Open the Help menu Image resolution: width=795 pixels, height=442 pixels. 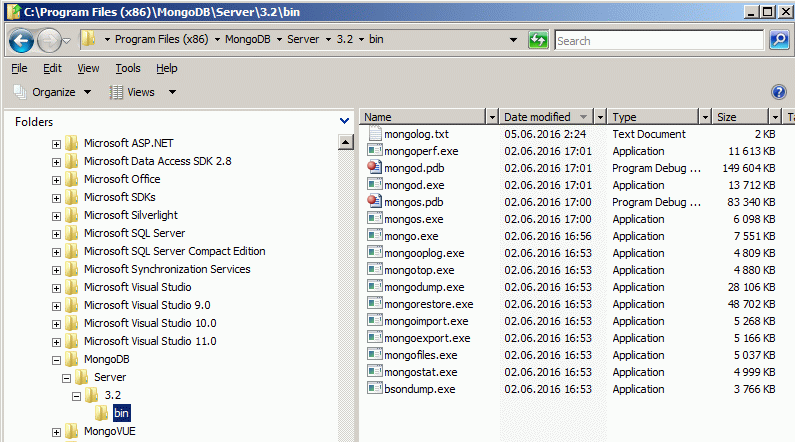point(167,68)
